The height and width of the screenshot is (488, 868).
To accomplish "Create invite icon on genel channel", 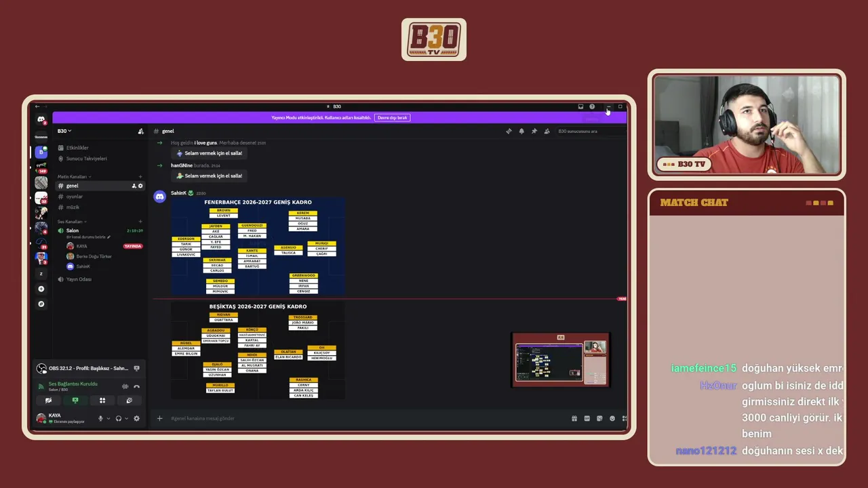I will [134, 186].
